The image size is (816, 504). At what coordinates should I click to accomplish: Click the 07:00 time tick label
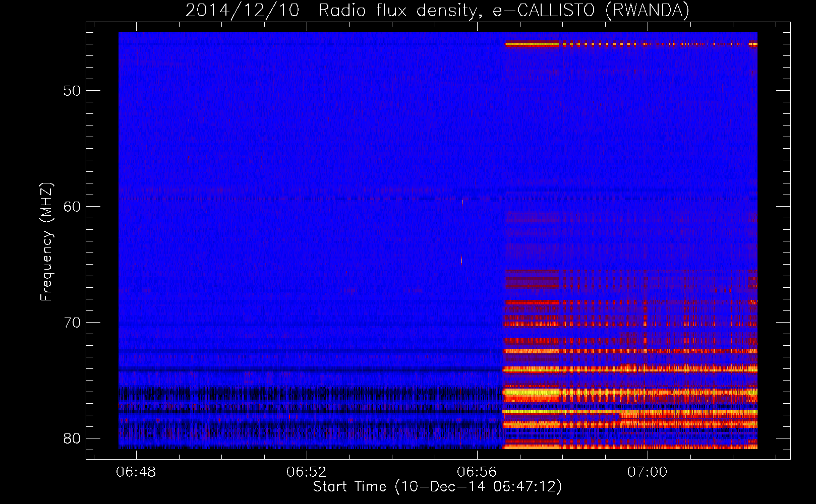(648, 472)
